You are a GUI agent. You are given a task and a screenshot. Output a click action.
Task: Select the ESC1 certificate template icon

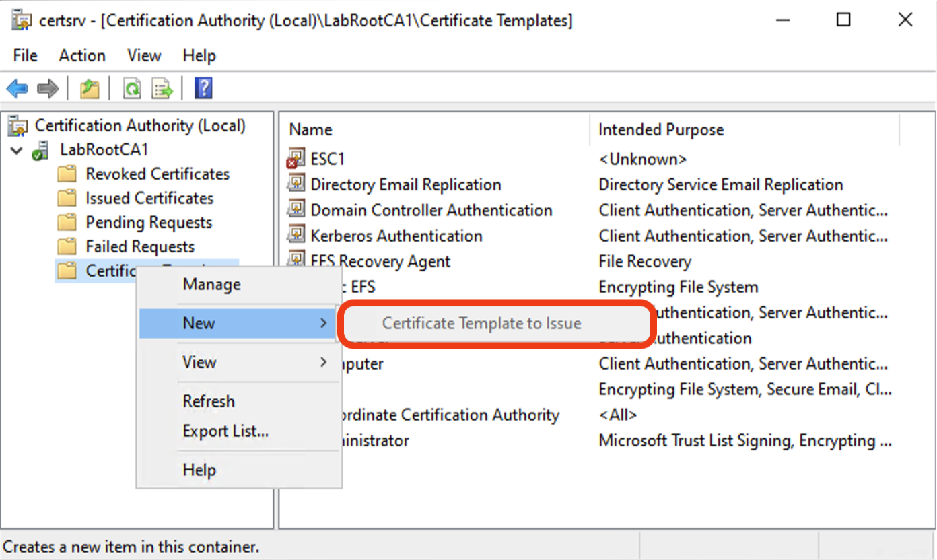tap(296, 160)
